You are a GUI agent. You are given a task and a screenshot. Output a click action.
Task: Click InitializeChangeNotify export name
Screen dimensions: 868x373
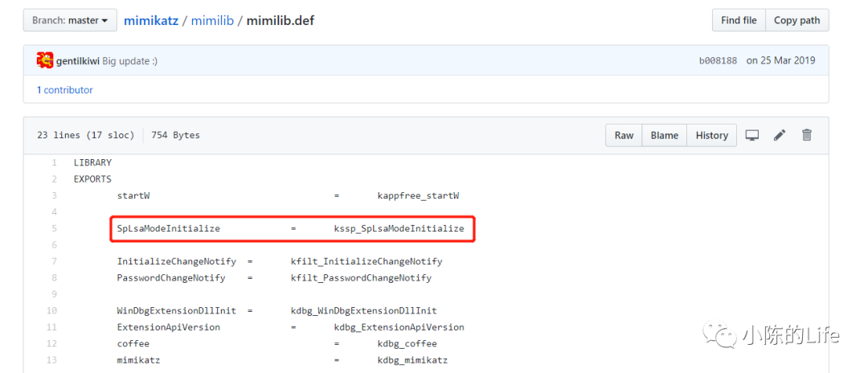[177, 261]
